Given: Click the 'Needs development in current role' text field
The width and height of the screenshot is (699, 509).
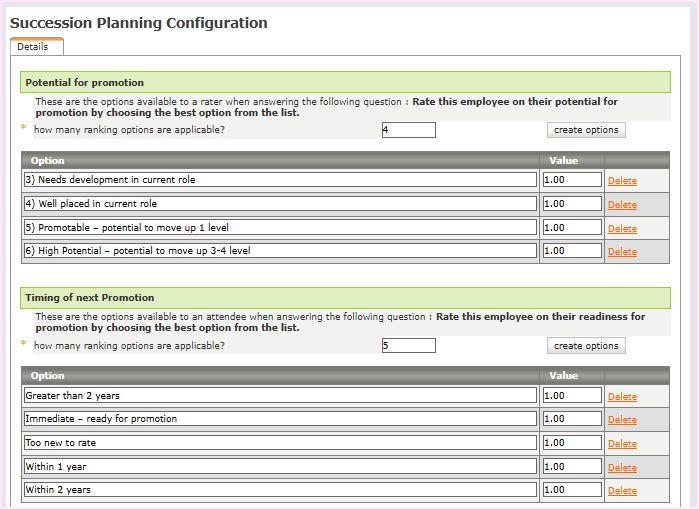Looking at the screenshot, I should (x=280, y=180).
